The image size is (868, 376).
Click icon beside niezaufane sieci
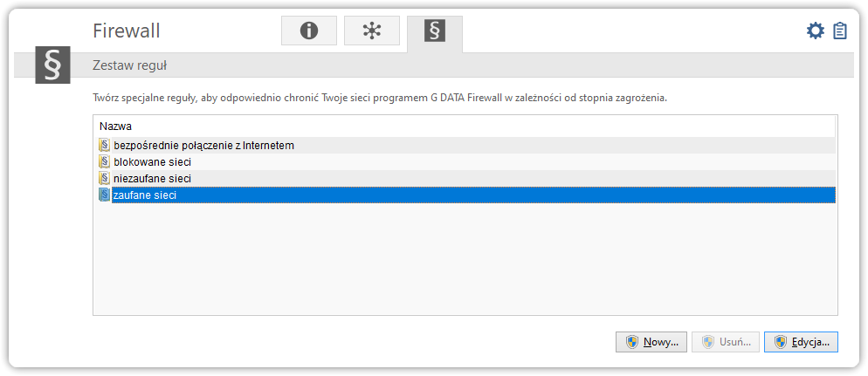104,179
